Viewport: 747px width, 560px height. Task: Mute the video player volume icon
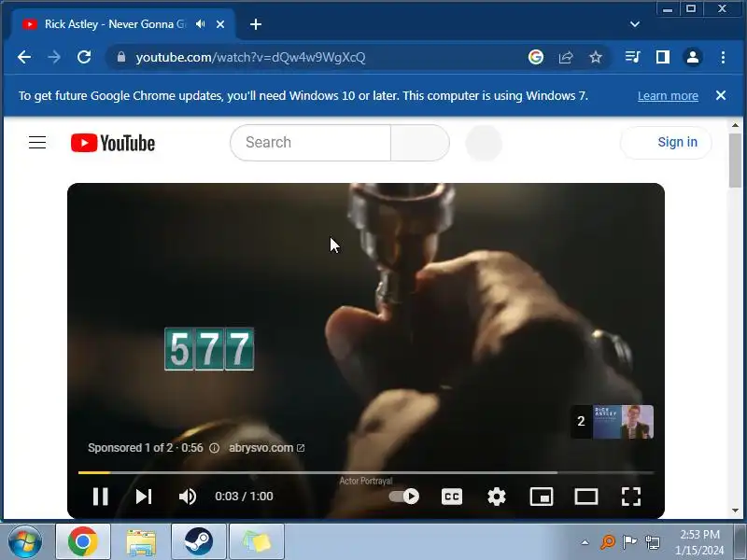188,497
